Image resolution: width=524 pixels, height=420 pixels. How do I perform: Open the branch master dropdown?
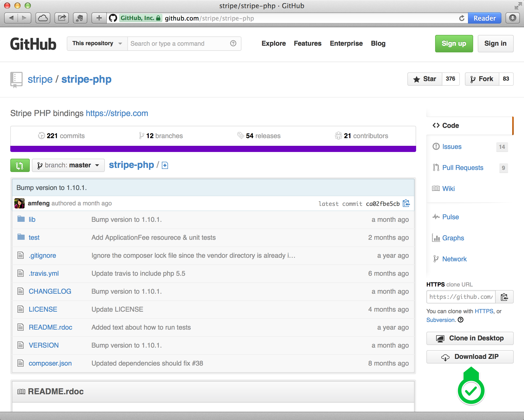click(68, 165)
